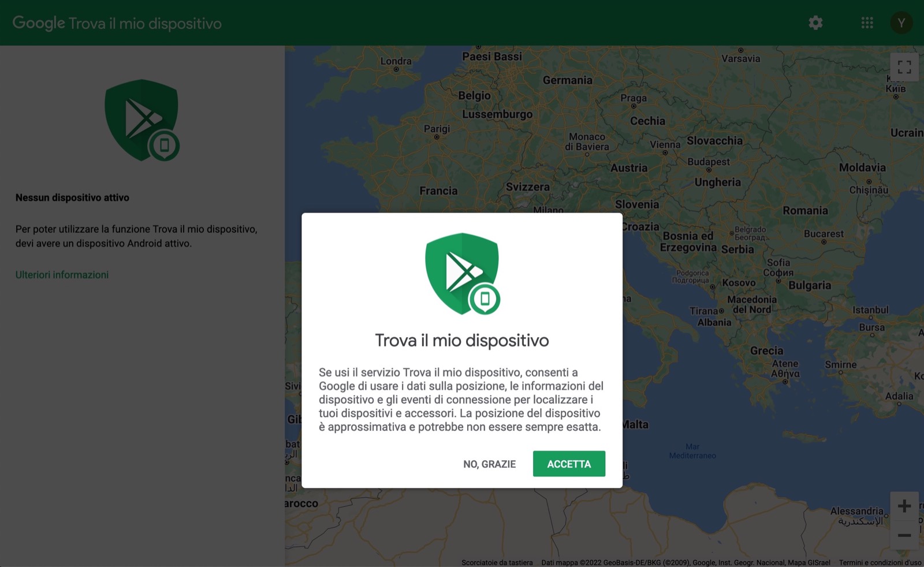Click the Francia label on the map

[x=438, y=191]
